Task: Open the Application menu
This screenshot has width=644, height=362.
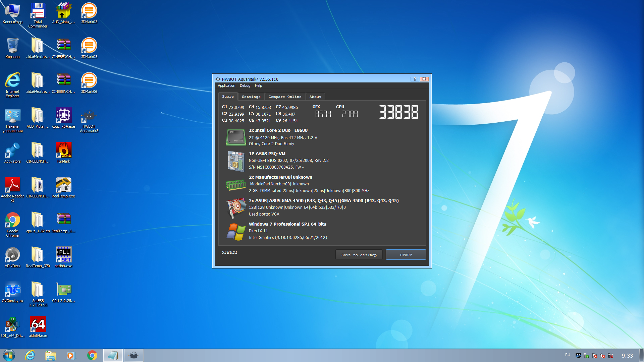Action: [x=226, y=86]
